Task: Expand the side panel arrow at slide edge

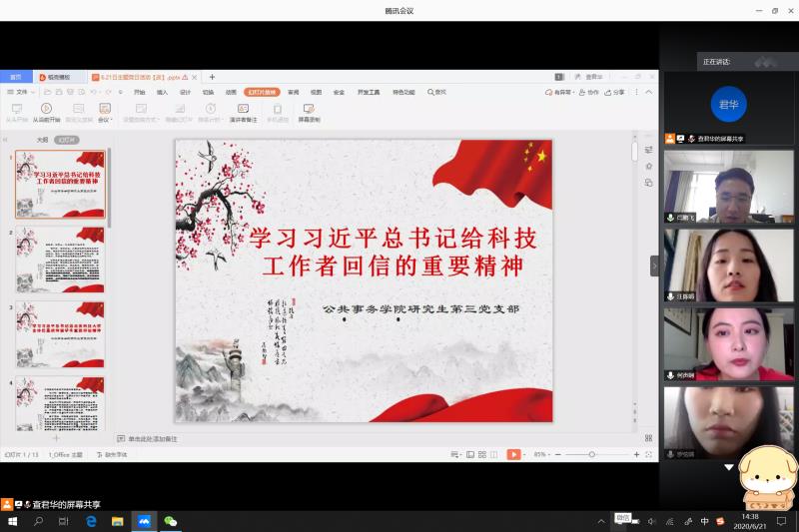Action: click(x=654, y=266)
